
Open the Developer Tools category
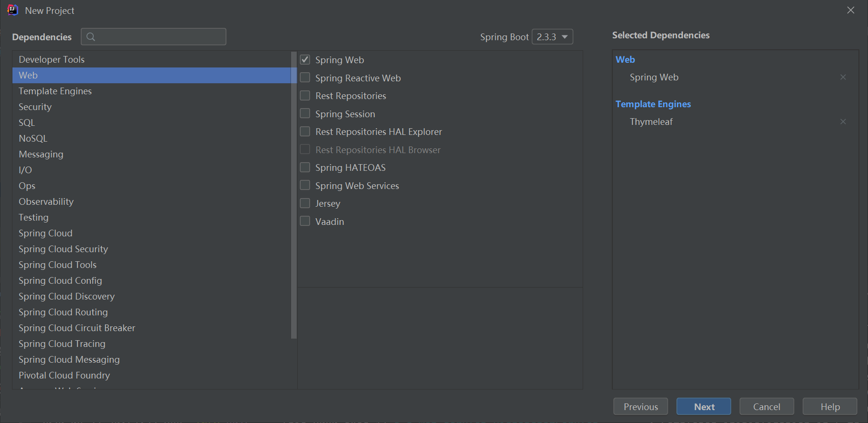tap(52, 59)
